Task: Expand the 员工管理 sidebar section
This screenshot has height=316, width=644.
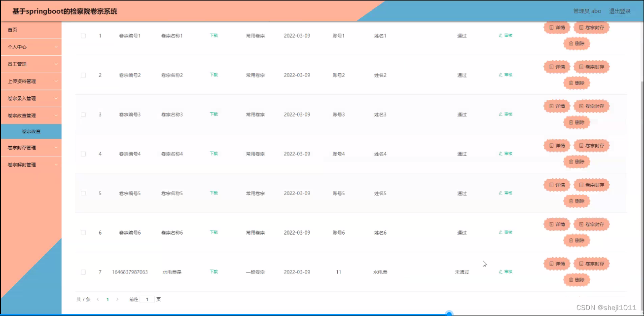Action: coord(31,64)
